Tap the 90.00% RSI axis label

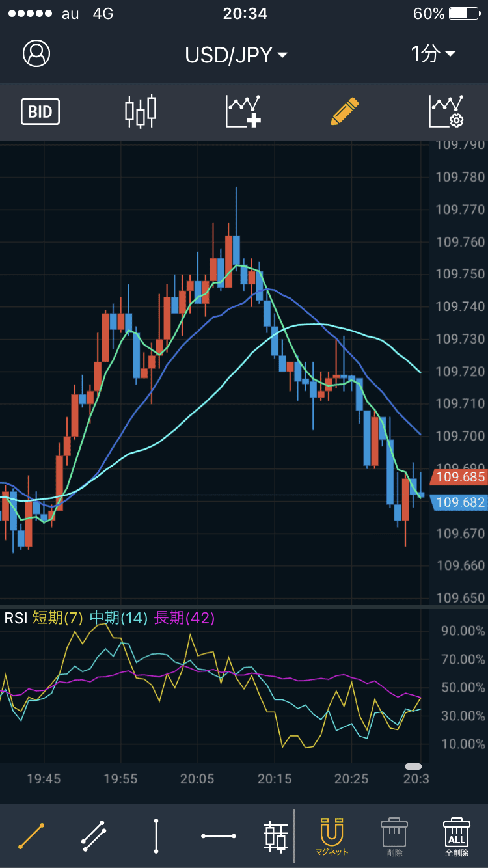click(463, 631)
